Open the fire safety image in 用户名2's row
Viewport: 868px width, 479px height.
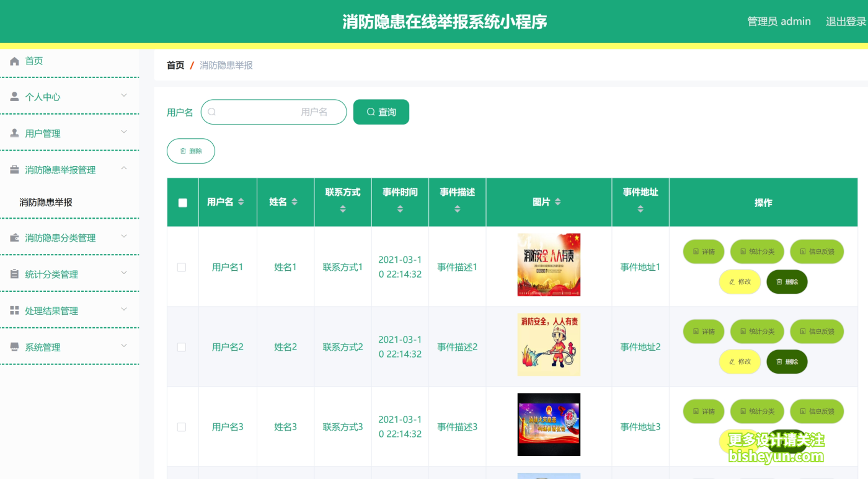pos(548,345)
